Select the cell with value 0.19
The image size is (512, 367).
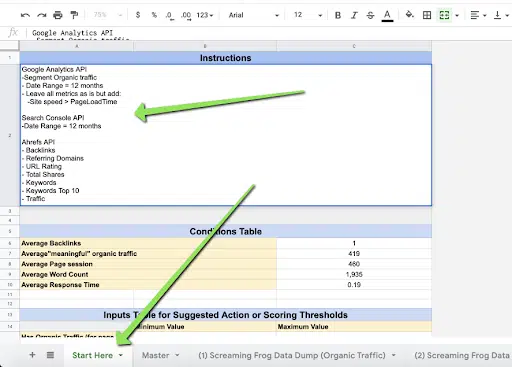coord(354,285)
